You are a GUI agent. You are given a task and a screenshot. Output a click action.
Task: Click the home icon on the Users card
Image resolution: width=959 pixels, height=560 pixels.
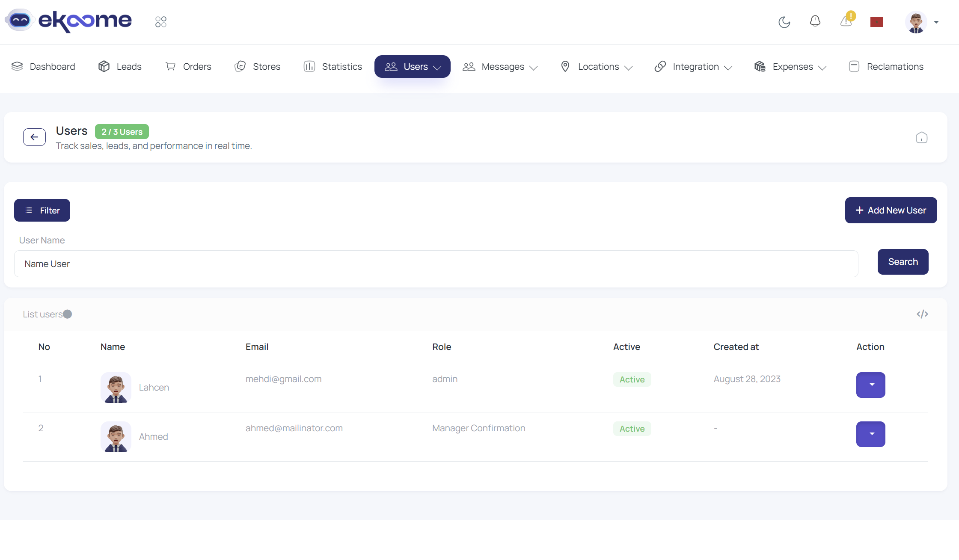click(x=922, y=137)
